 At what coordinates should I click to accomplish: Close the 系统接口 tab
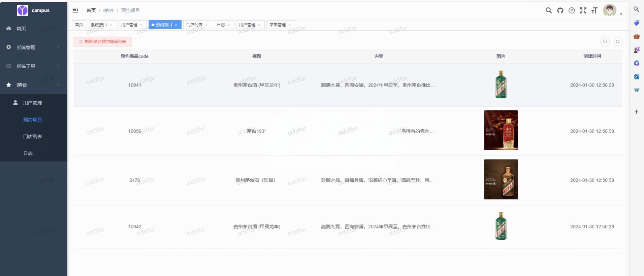point(110,25)
